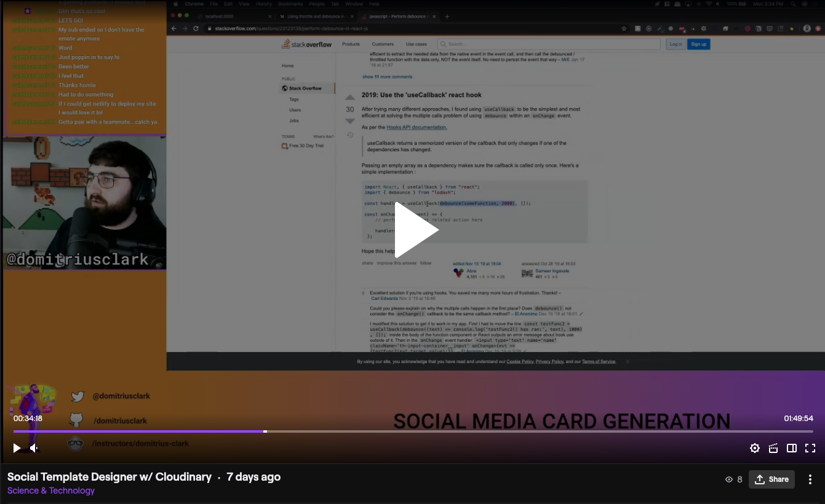The height and width of the screenshot is (504, 825).
Task: Click the Sign up button in the video
Action: pyautogui.click(x=698, y=44)
